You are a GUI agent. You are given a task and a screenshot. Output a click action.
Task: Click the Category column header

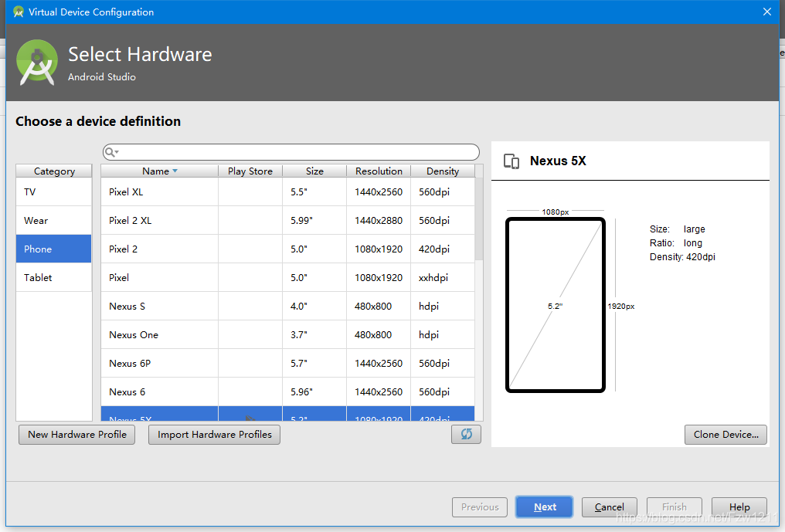click(x=54, y=171)
